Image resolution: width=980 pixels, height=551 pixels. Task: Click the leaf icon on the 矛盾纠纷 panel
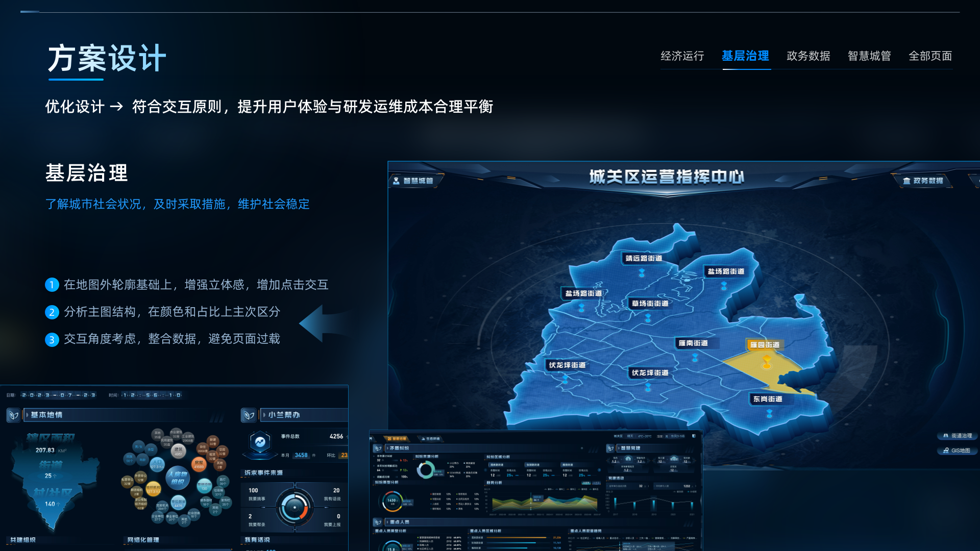coord(378,448)
